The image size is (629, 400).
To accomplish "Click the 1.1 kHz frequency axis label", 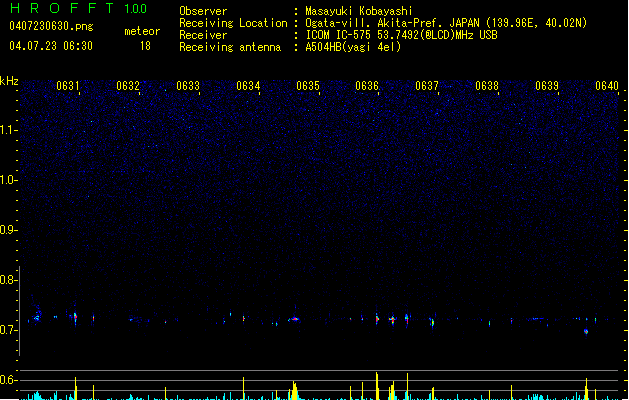I will tap(8, 130).
